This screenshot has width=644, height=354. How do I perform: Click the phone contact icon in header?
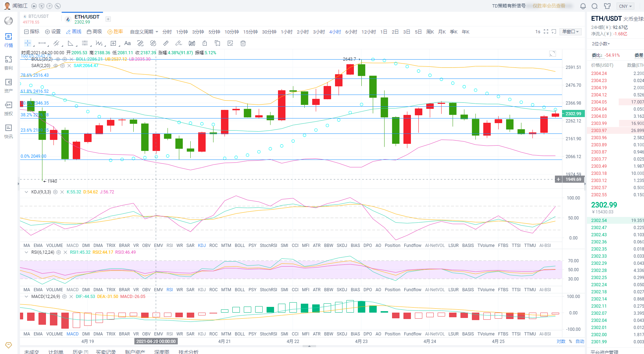tap(58, 6)
